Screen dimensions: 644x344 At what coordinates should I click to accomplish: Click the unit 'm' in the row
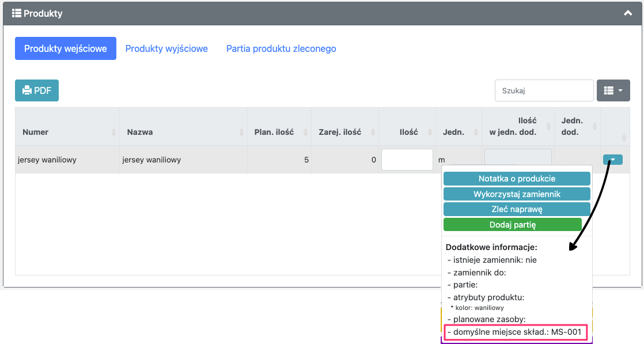click(x=441, y=160)
